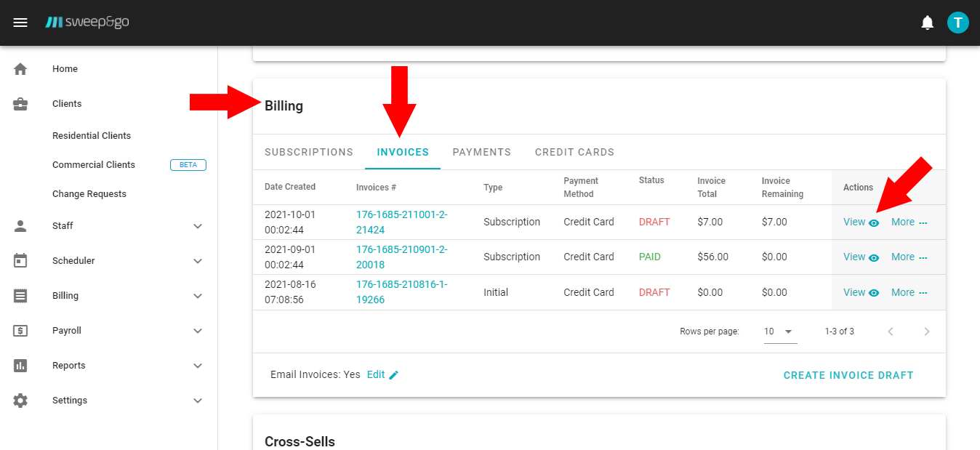Image resolution: width=980 pixels, height=450 pixels.
Task: Click the notification bell icon
Action: 927,22
